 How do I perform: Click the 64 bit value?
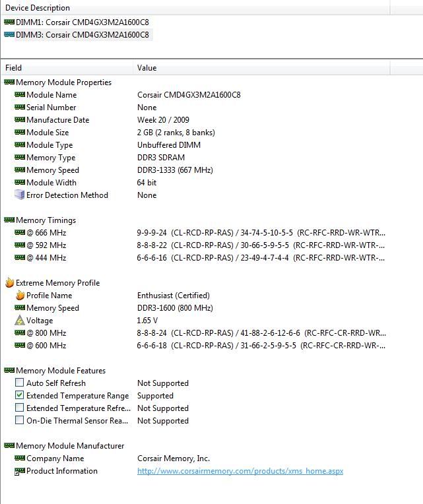(146, 183)
